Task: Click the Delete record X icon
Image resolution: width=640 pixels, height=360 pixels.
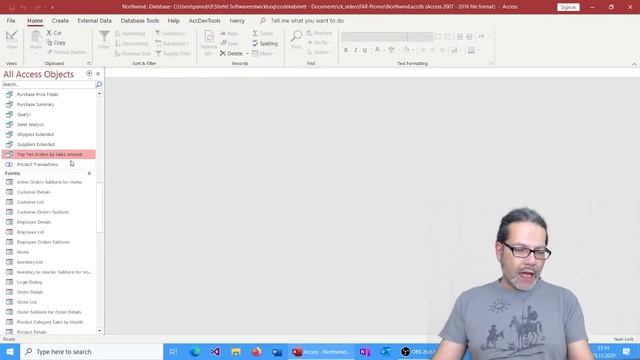Action: pyautogui.click(x=223, y=53)
